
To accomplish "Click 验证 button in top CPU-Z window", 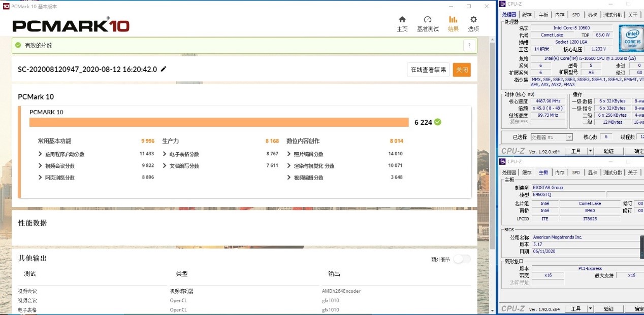I will pos(609,151).
